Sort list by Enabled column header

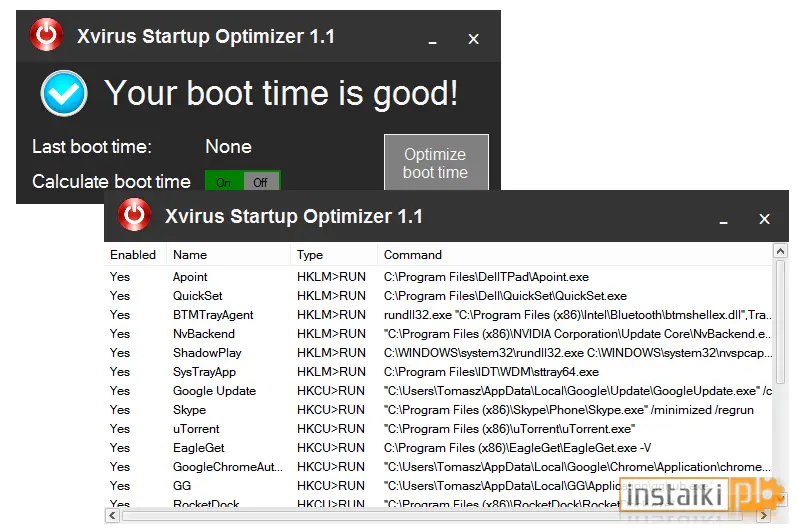(x=133, y=255)
